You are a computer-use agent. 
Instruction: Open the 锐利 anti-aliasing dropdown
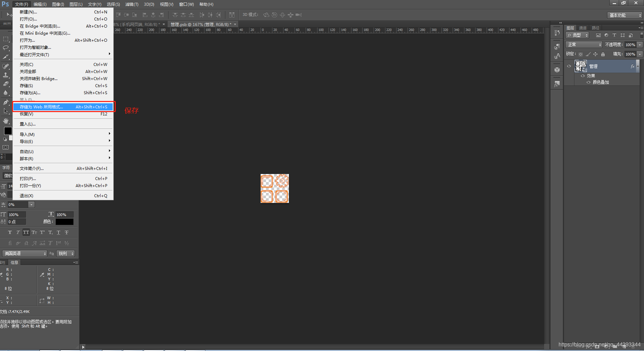(x=66, y=253)
